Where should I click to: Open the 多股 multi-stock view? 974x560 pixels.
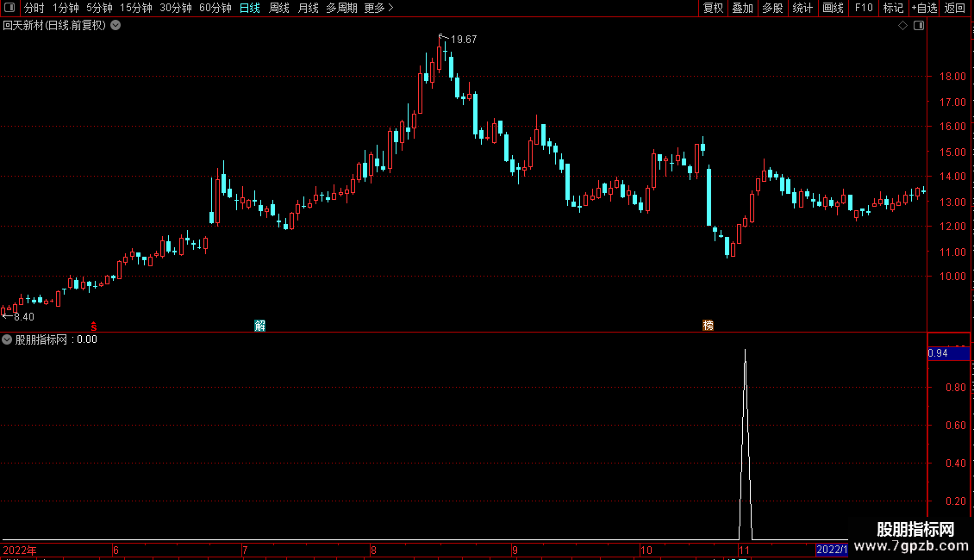click(x=772, y=8)
